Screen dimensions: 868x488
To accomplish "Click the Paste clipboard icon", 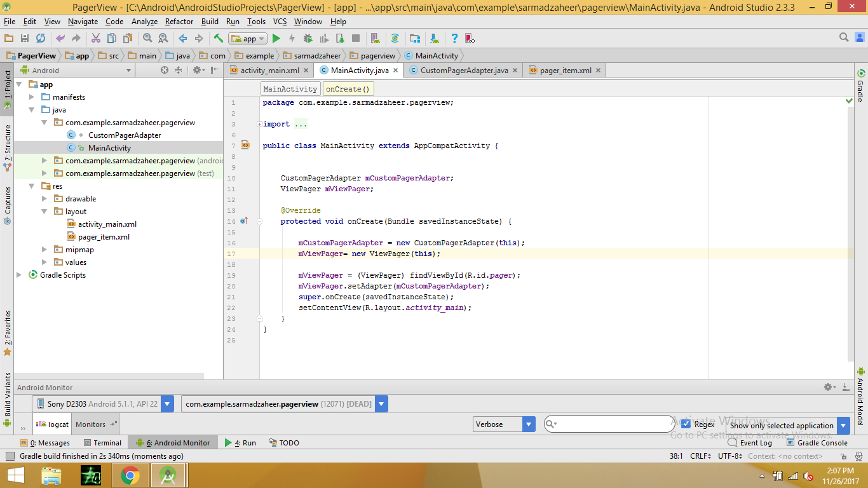I will click(128, 39).
